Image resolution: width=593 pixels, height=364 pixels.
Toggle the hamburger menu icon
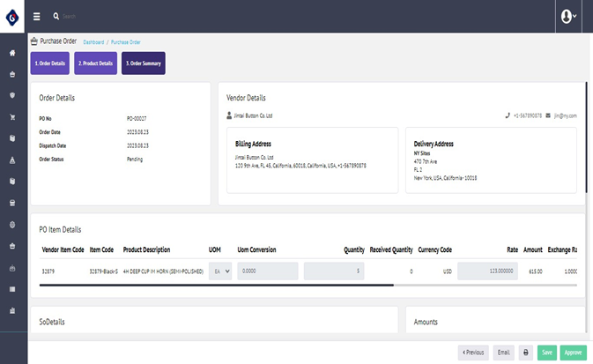37,16
